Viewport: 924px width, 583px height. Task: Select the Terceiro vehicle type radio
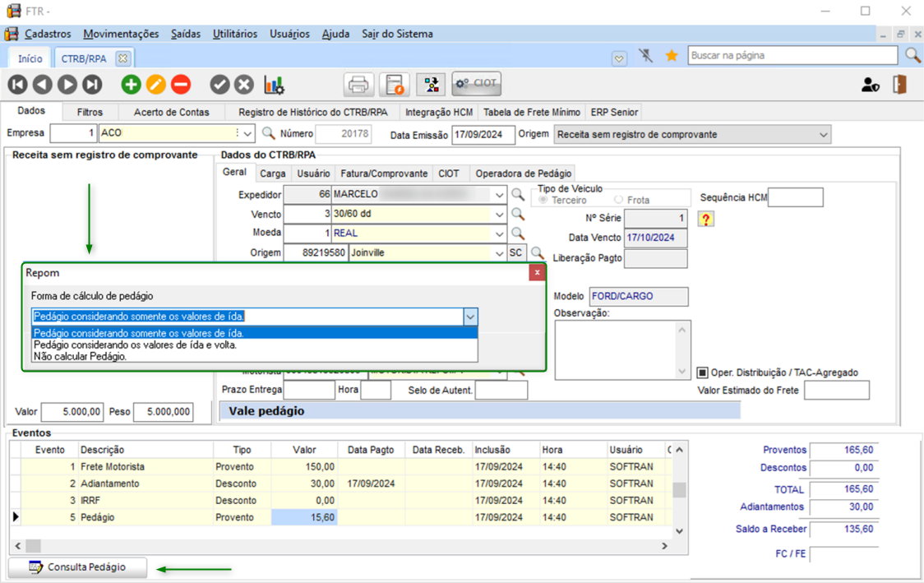543,200
